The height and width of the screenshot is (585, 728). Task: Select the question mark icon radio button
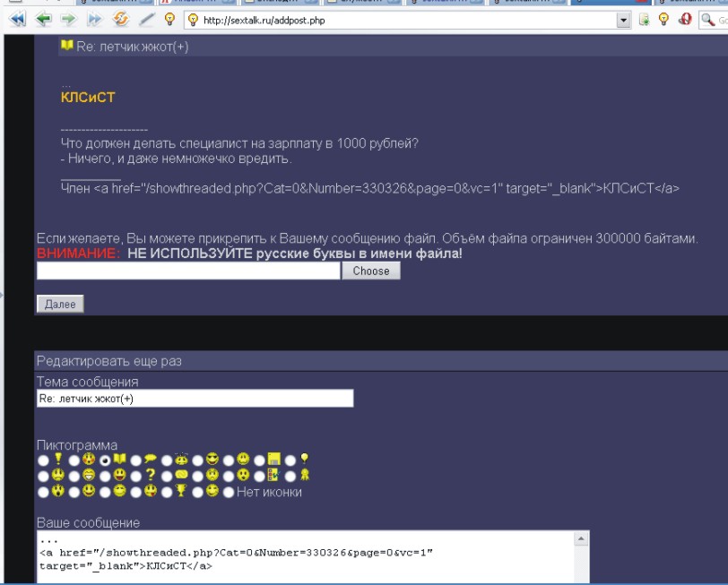pyautogui.click(x=135, y=476)
